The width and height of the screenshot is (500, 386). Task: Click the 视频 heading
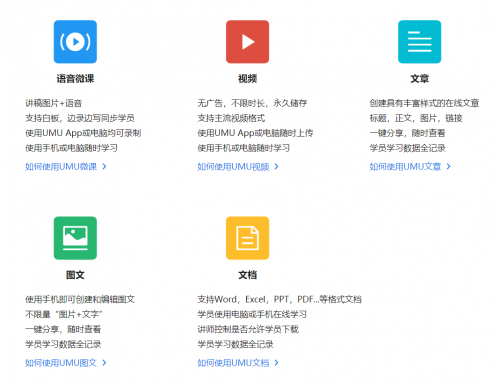(247, 79)
